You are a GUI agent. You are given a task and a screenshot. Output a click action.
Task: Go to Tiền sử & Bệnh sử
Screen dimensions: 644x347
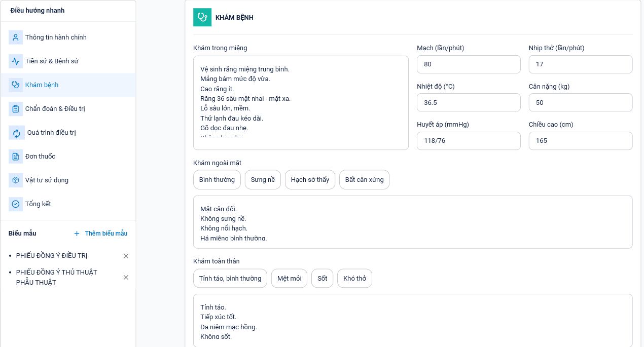click(x=68, y=61)
